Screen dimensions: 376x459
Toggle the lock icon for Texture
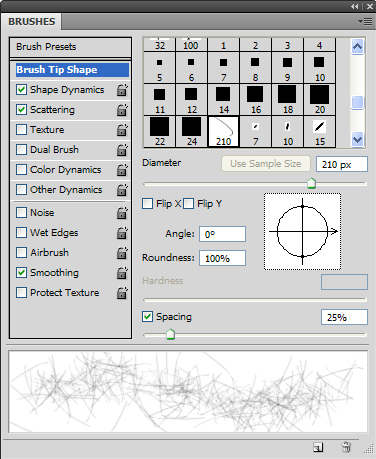click(122, 130)
